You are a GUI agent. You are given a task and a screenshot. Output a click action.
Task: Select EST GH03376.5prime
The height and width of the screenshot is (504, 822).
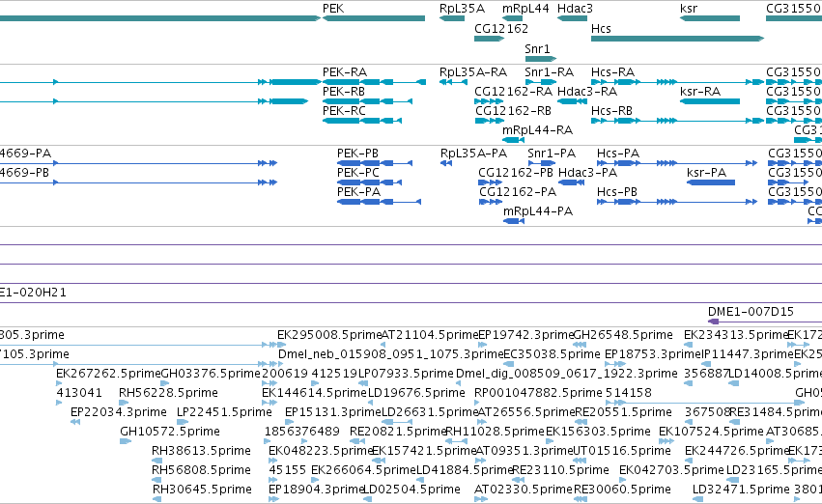click(x=164, y=383)
